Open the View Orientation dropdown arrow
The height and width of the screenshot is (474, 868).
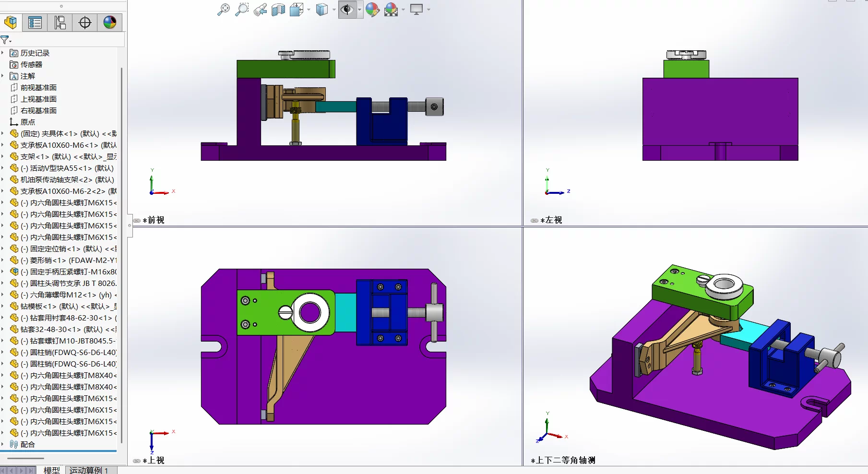(309, 10)
